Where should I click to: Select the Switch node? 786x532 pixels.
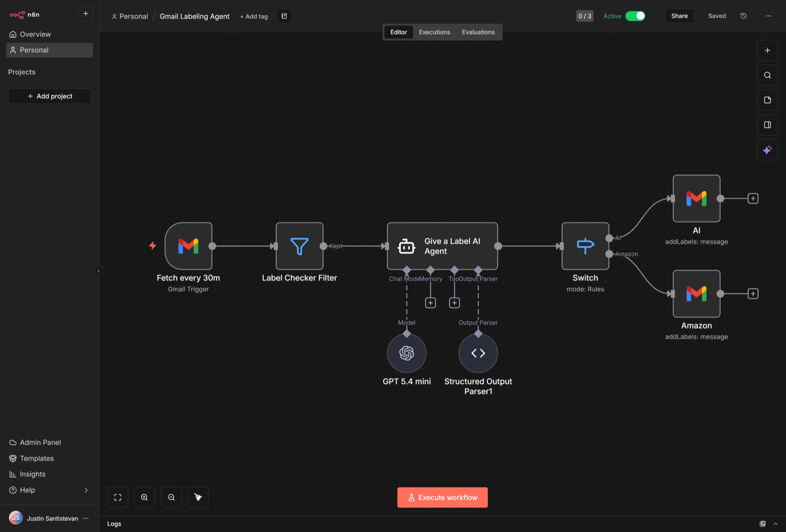[586, 246]
